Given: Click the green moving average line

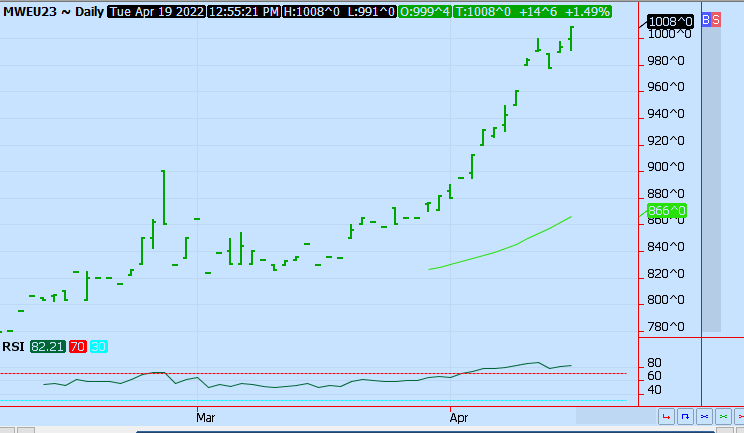Looking at the screenshot, I should (498, 250).
